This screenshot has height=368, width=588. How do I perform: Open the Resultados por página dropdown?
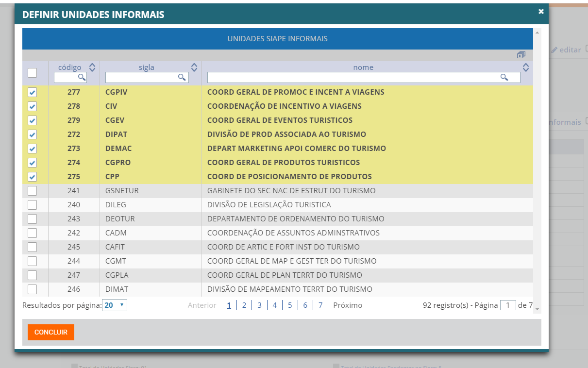coord(115,305)
